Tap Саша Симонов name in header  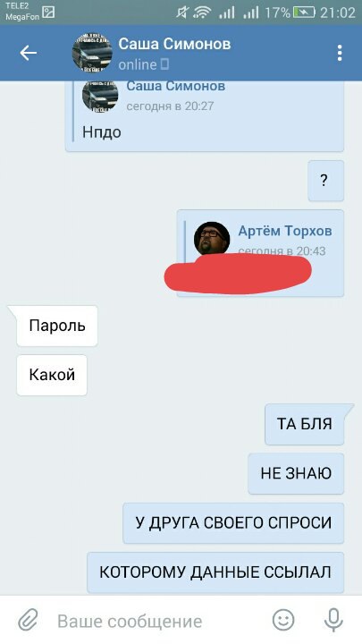coord(174,44)
